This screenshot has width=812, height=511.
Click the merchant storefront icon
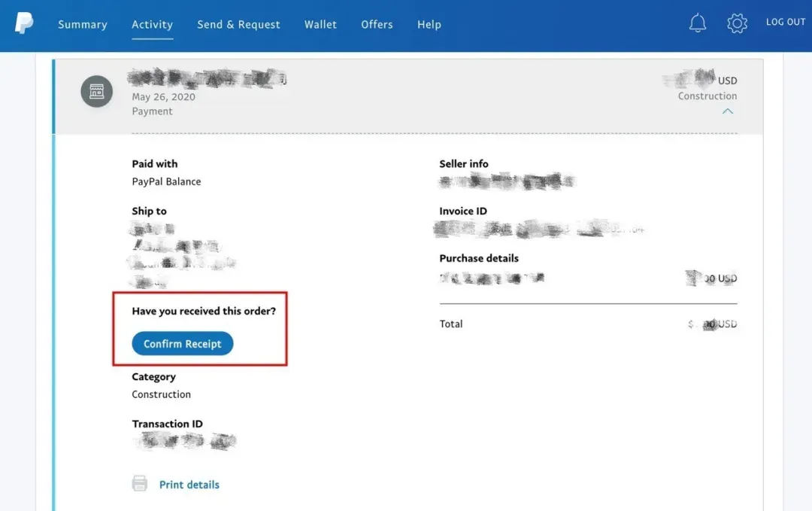click(97, 91)
